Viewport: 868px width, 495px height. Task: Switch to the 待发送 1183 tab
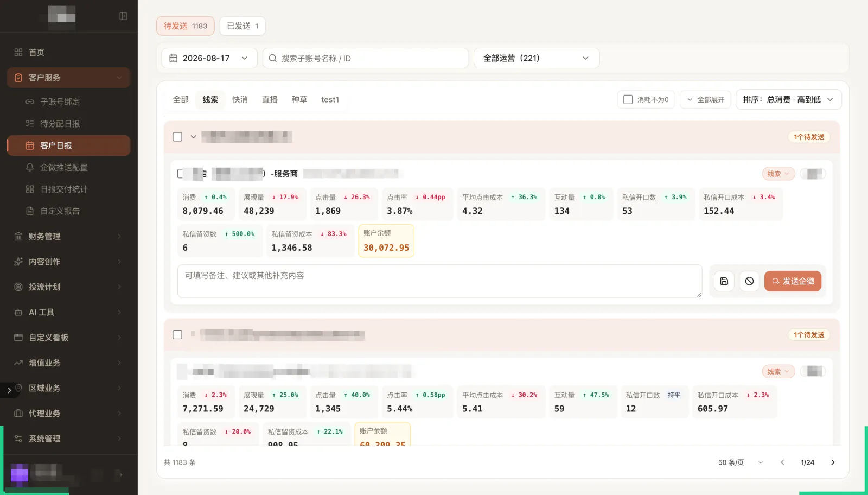[186, 26]
